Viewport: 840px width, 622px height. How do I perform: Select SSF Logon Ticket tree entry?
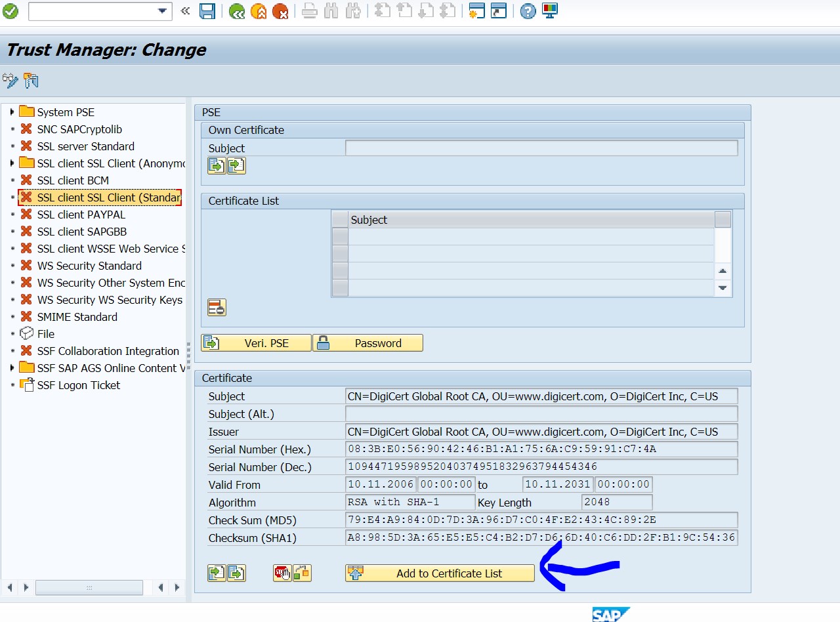pyautogui.click(x=79, y=385)
